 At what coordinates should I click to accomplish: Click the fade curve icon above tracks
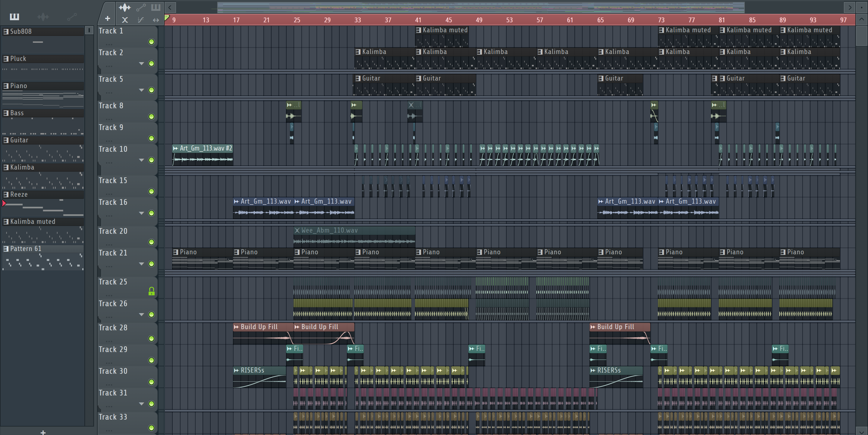(141, 20)
